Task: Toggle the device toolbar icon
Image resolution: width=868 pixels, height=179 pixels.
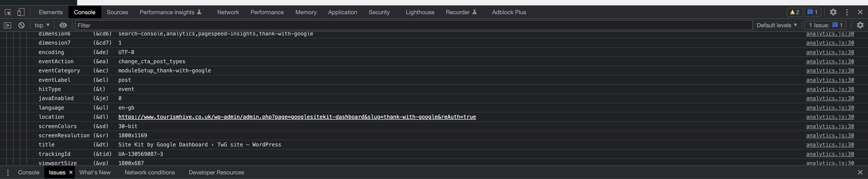Action: [21, 12]
